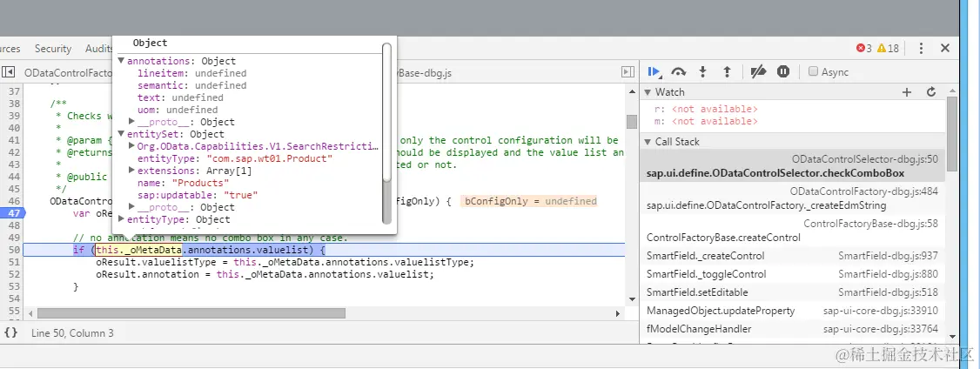
Task: Step over next function call
Action: [x=679, y=72]
